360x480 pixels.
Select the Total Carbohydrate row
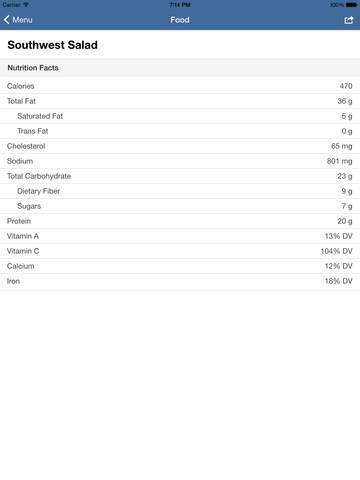(180, 176)
